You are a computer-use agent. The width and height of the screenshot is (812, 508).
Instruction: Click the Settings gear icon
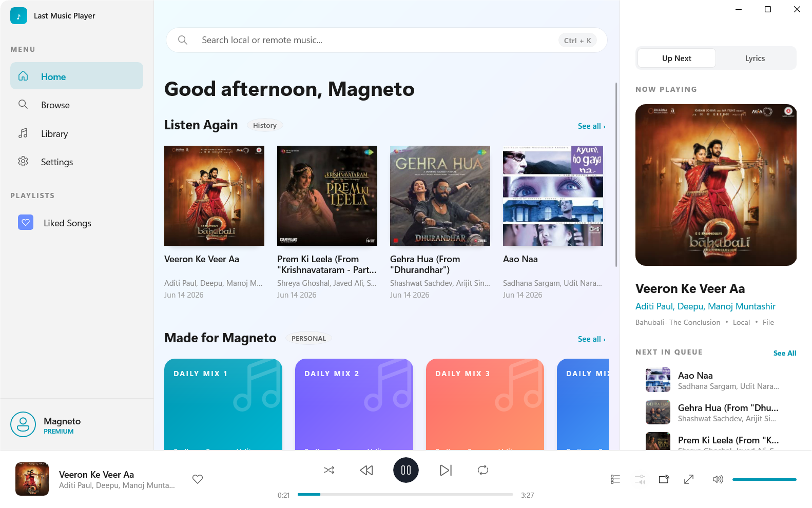23,161
